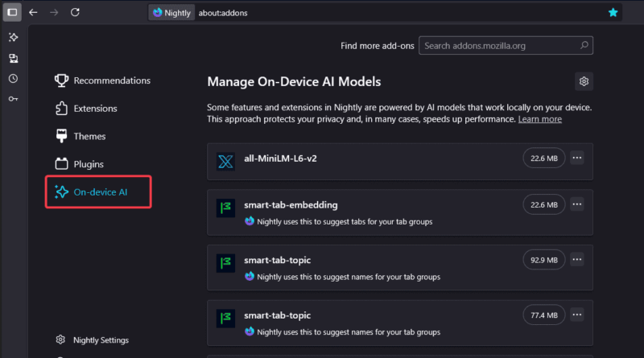Click the Manage On-Device AI Models heading

tap(294, 82)
